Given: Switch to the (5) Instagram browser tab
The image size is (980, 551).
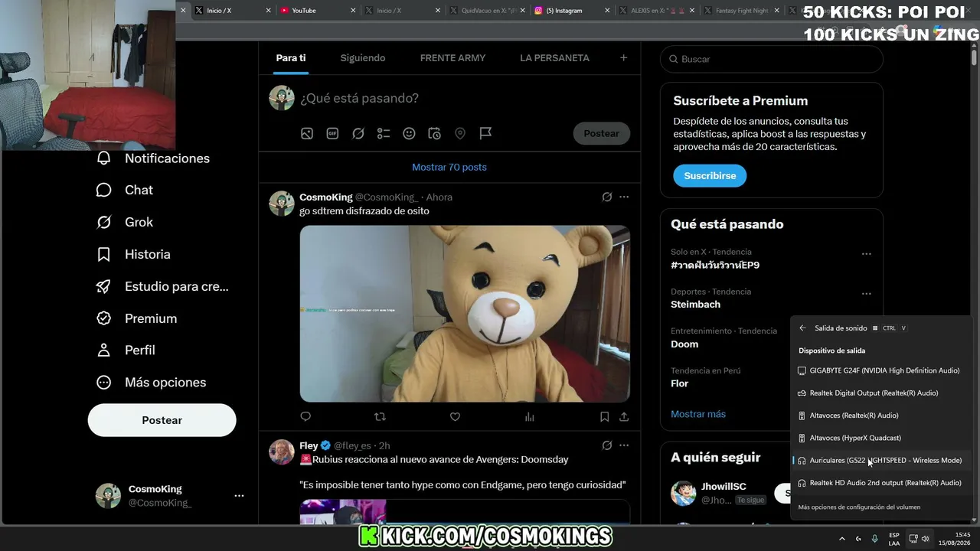Looking at the screenshot, I should pos(571,11).
